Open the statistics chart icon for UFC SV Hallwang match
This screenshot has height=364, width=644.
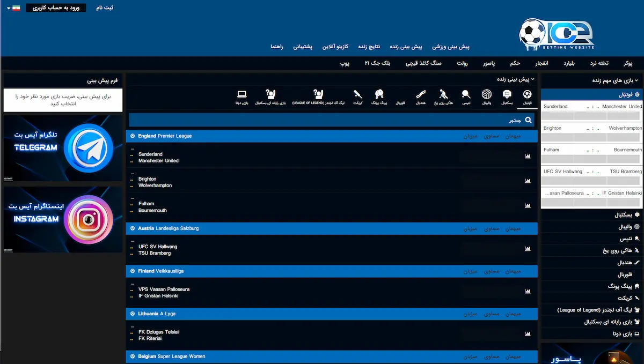click(528, 249)
